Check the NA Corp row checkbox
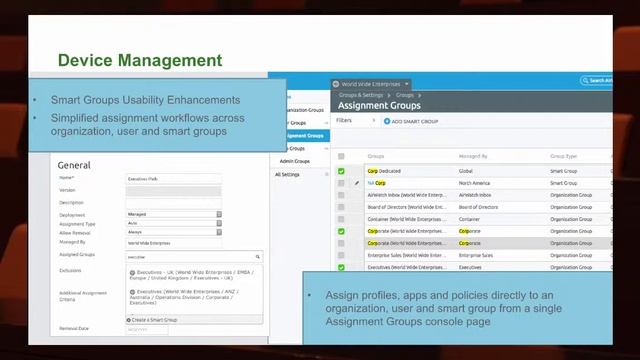The image size is (640, 360). click(x=341, y=183)
